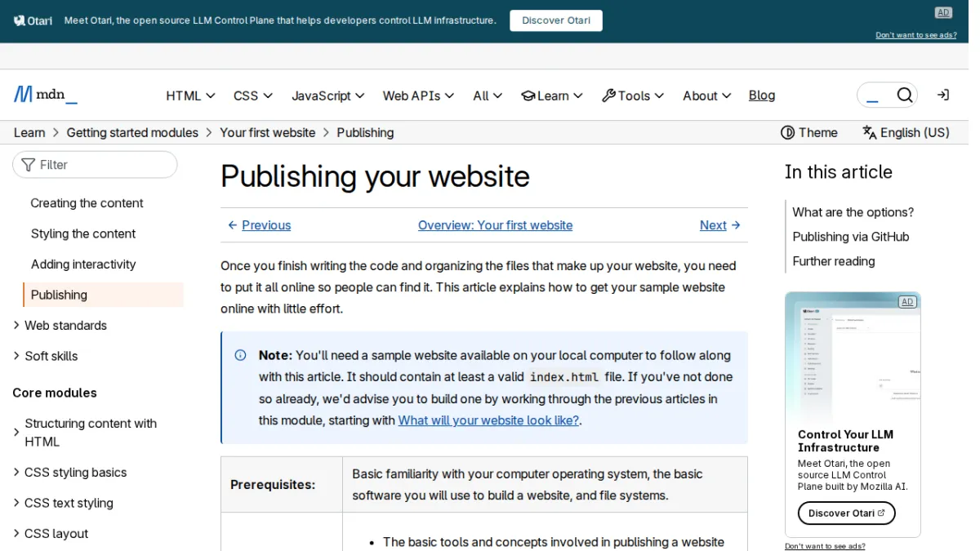This screenshot has width=980, height=551.
Task: Open the Learn menu
Action: click(552, 96)
